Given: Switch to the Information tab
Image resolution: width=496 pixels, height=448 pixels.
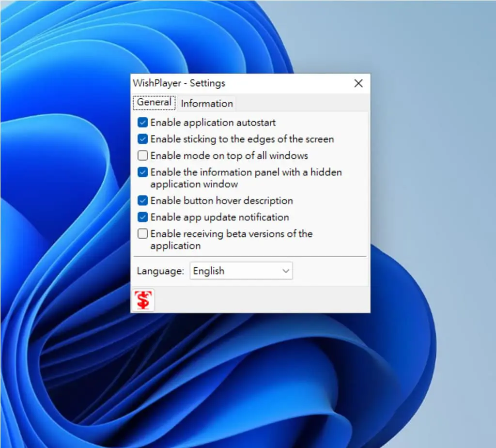Looking at the screenshot, I should (x=207, y=104).
